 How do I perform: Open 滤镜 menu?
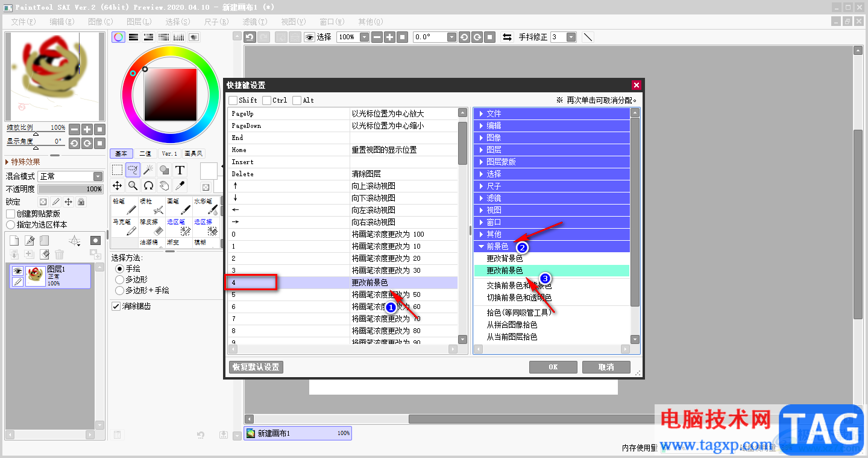[x=254, y=21]
